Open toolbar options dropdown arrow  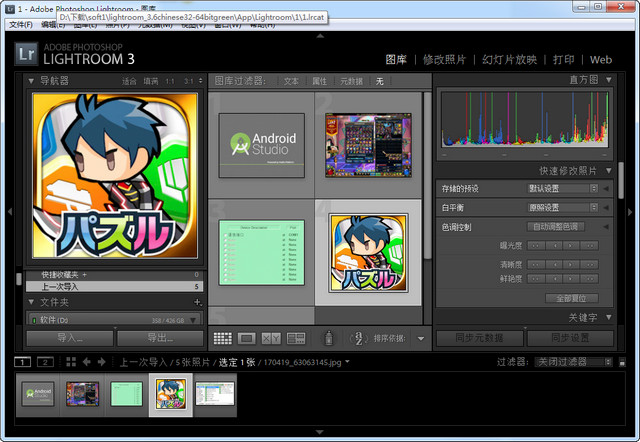tap(421, 338)
